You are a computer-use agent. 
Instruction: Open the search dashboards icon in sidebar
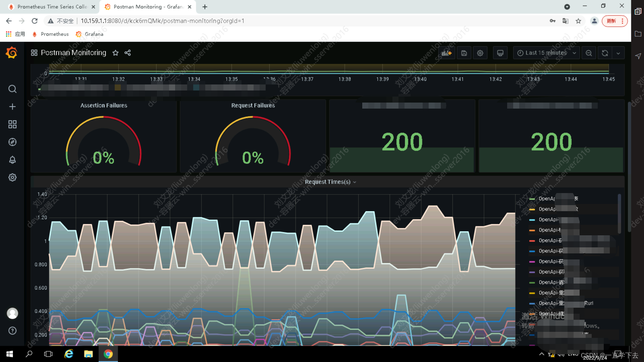pyautogui.click(x=12, y=89)
